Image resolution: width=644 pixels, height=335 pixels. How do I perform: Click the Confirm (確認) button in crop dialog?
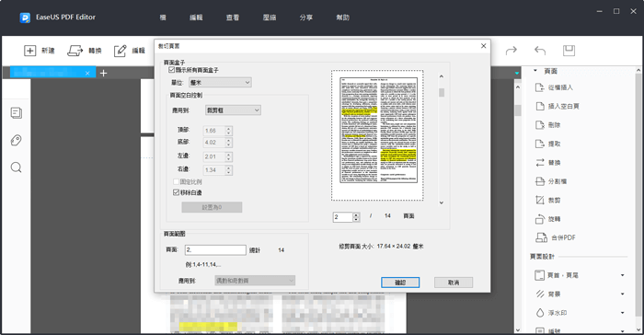pos(400,283)
